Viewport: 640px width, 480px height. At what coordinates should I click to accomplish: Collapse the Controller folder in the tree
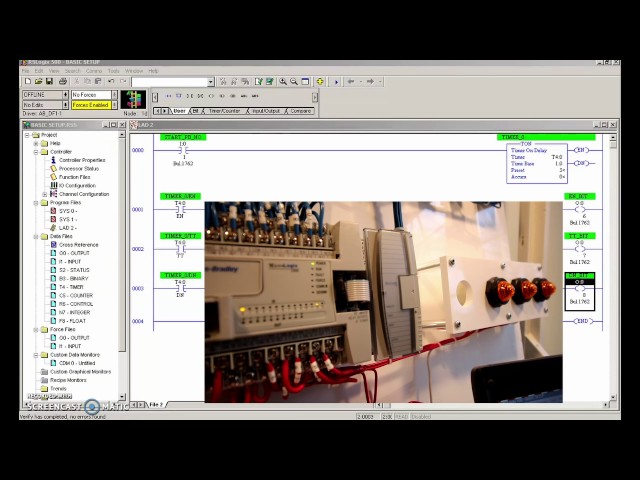click(36, 152)
